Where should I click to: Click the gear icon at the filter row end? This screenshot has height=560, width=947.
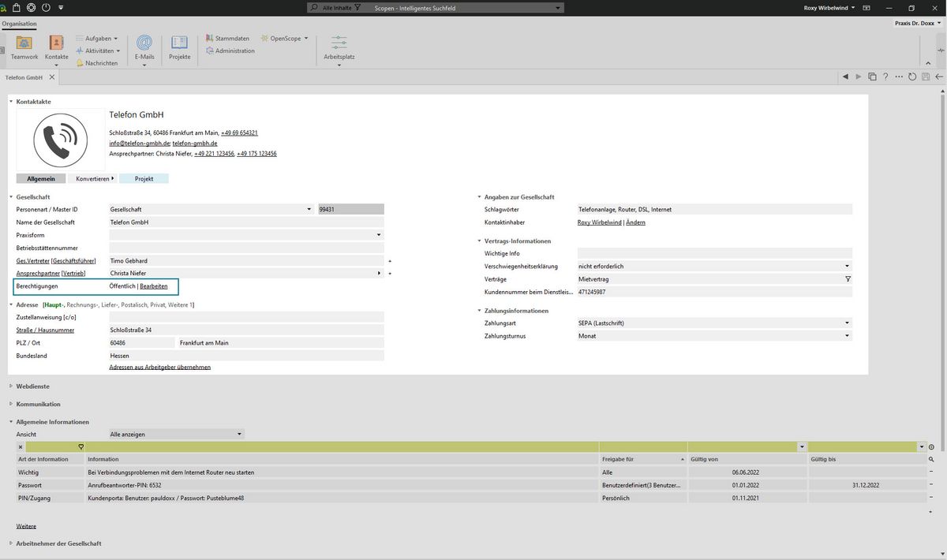click(931, 447)
